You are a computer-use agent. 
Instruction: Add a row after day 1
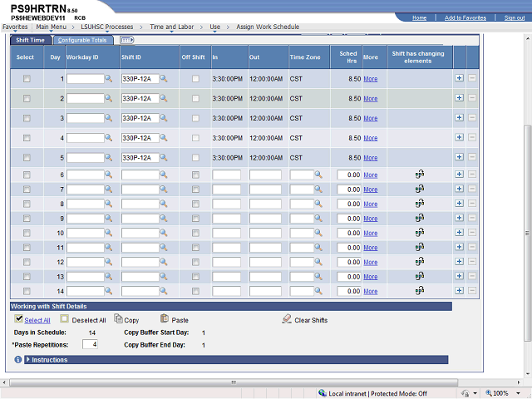tap(459, 78)
